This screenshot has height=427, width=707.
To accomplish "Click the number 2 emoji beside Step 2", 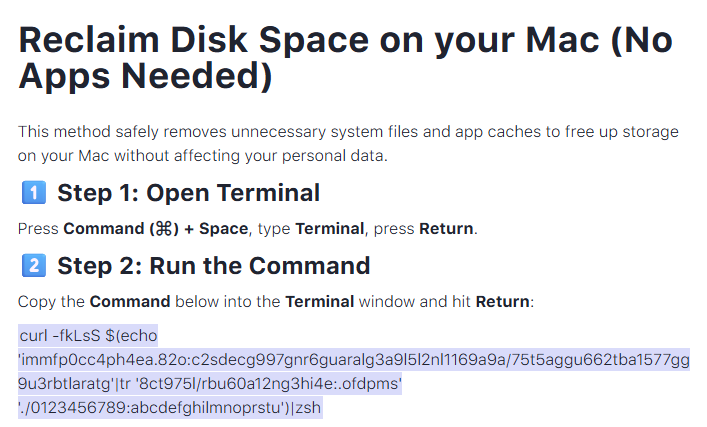I will (31, 266).
